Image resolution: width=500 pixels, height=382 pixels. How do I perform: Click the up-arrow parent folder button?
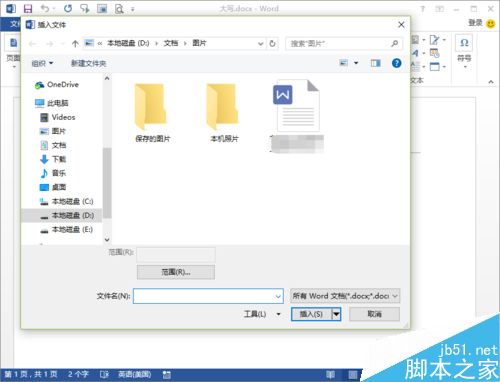click(x=75, y=43)
